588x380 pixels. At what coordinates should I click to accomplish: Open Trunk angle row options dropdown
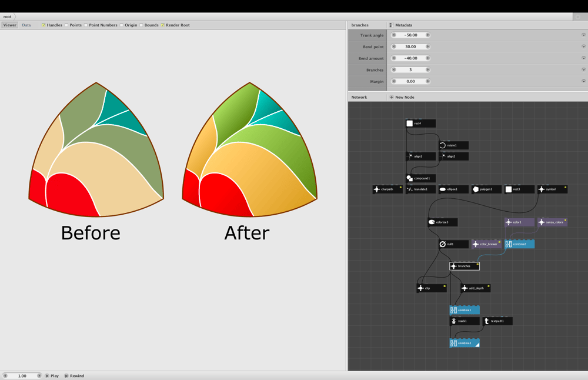(583, 35)
